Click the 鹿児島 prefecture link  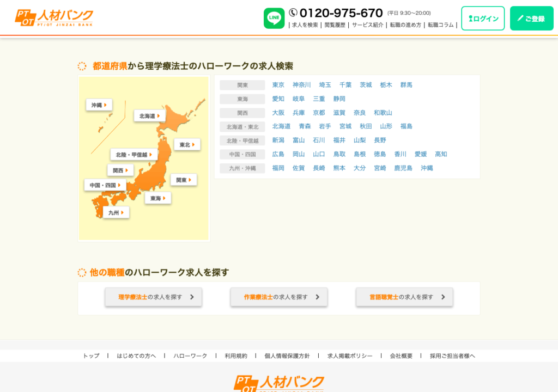point(403,168)
